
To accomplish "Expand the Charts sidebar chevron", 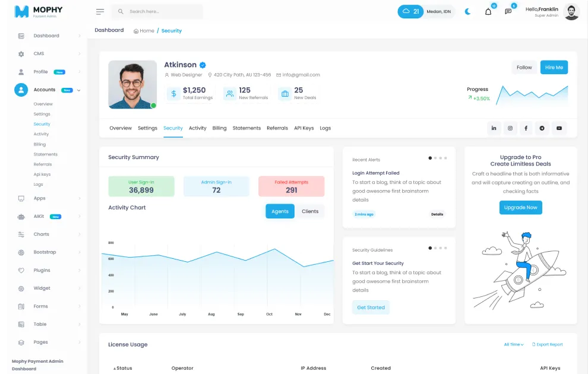I will [79, 234].
